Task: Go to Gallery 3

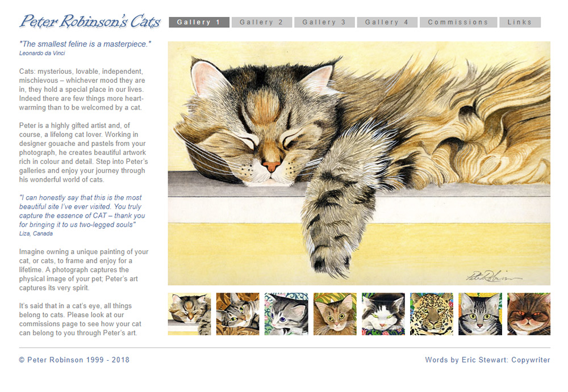Action: pos(324,22)
